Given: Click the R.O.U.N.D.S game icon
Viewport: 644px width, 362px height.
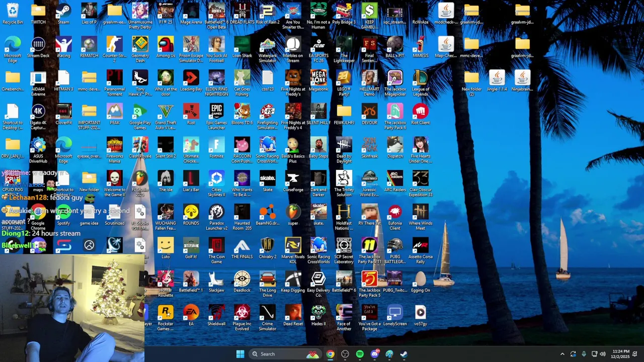Looking at the screenshot, I should 191,215.
